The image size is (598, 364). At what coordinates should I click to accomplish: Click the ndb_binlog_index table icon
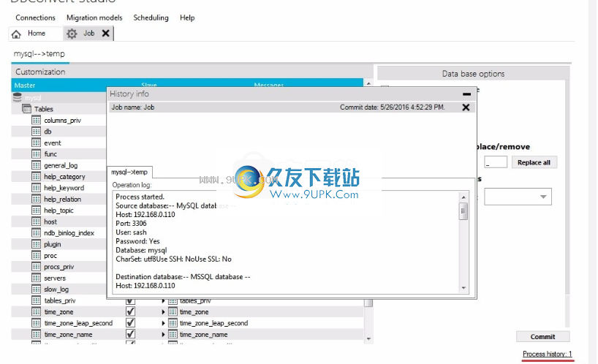point(37,232)
